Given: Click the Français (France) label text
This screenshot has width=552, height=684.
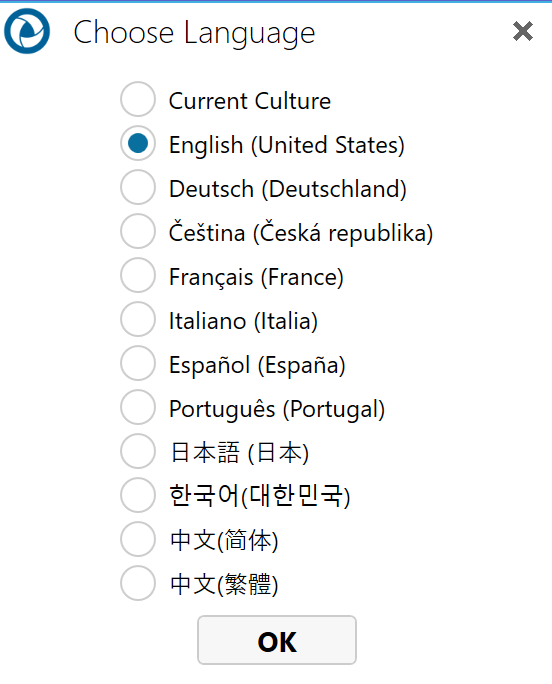Looking at the screenshot, I should pos(256,277).
